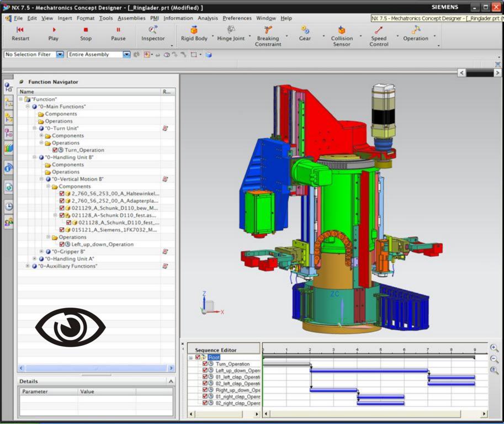Open the History clock sidebar tab
Screen dimensions: 504x424
pos(9,206)
